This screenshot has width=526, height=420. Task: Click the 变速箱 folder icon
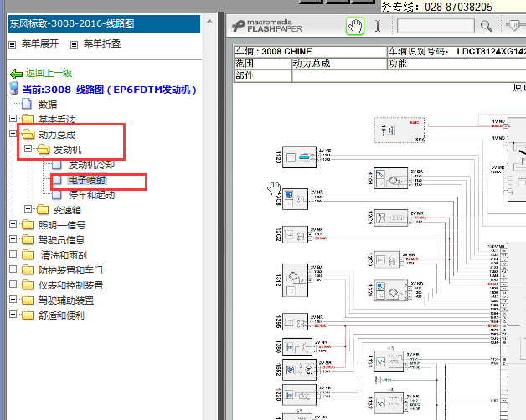point(43,209)
